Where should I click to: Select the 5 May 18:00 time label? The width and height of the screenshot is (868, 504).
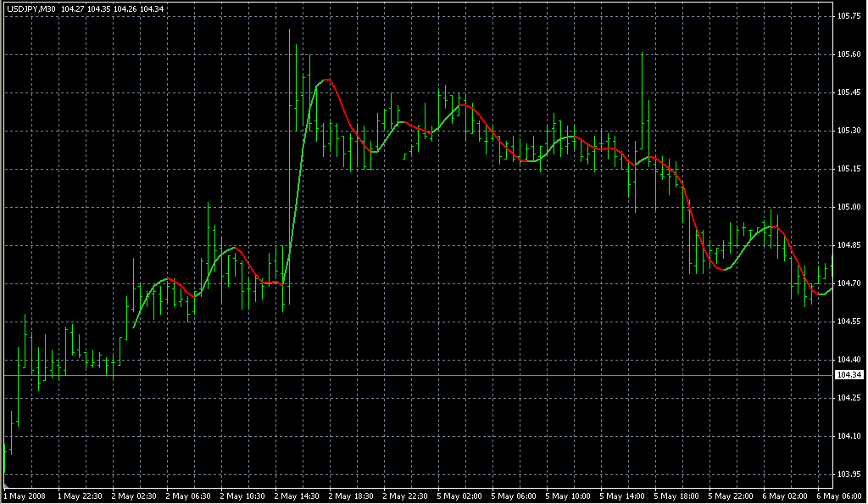pyautogui.click(x=676, y=496)
